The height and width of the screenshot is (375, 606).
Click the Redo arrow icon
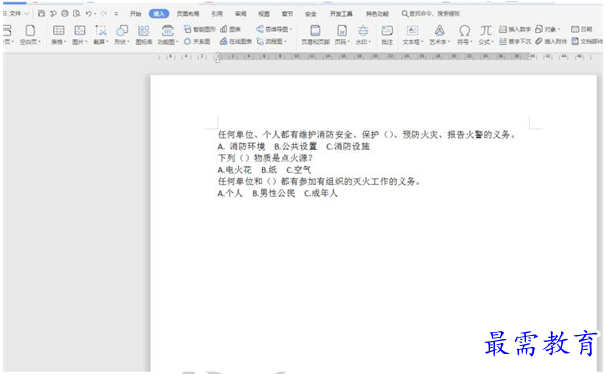[x=104, y=14]
